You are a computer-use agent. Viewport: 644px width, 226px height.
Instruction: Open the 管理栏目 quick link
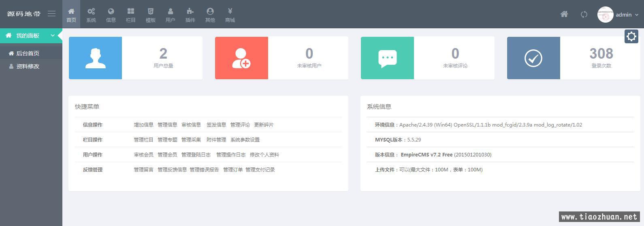pyautogui.click(x=143, y=140)
